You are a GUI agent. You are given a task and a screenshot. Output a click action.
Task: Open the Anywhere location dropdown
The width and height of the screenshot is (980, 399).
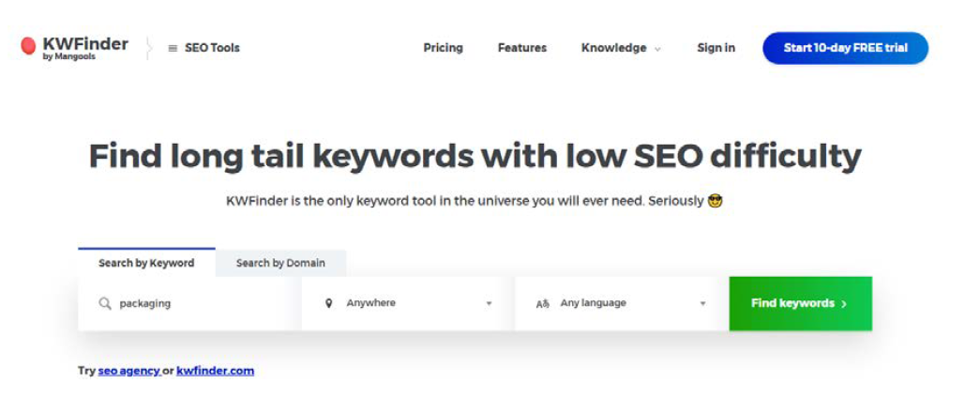click(x=408, y=303)
